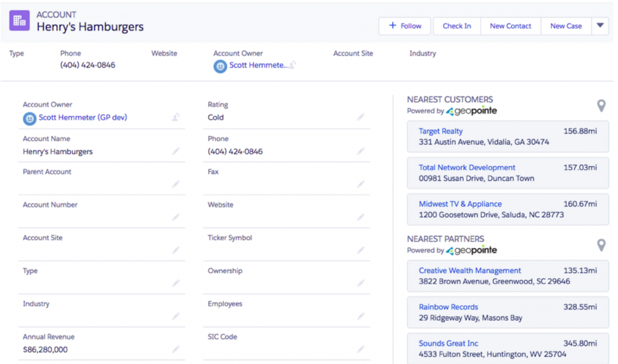The image size is (618, 364).
Task: Edit the Ticker Symbol pencil icon
Action: [x=361, y=250]
